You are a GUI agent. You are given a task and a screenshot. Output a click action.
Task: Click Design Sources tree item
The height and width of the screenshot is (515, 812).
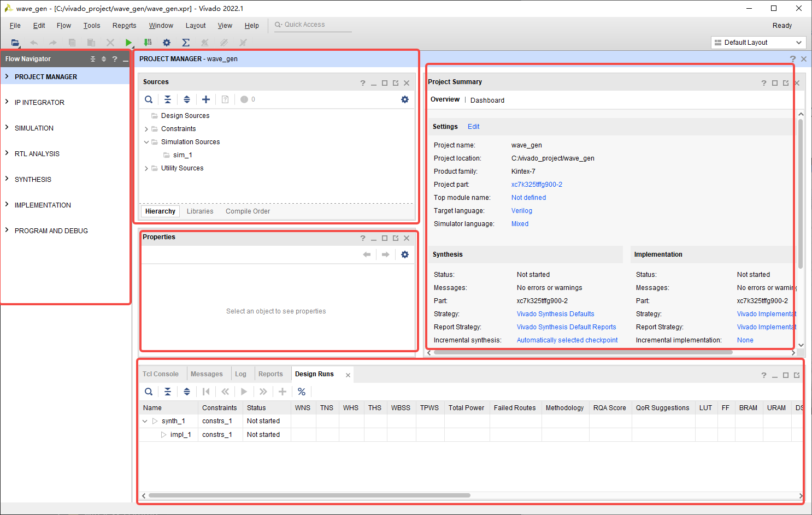pyautogui.click(x=185, y=116)
